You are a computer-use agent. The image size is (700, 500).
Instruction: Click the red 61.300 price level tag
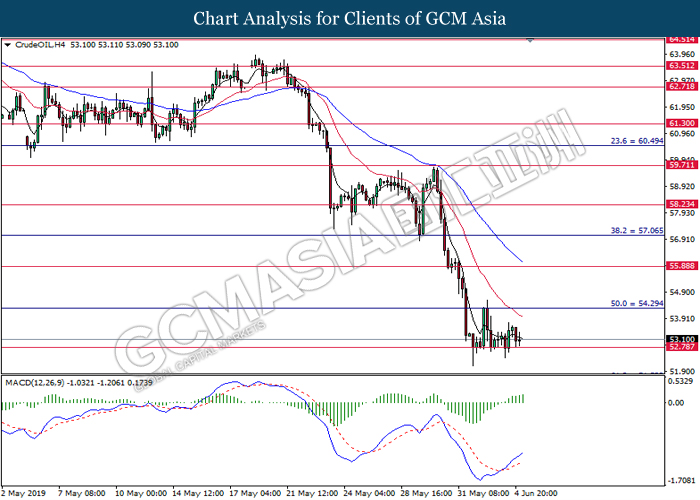[682, 123]
